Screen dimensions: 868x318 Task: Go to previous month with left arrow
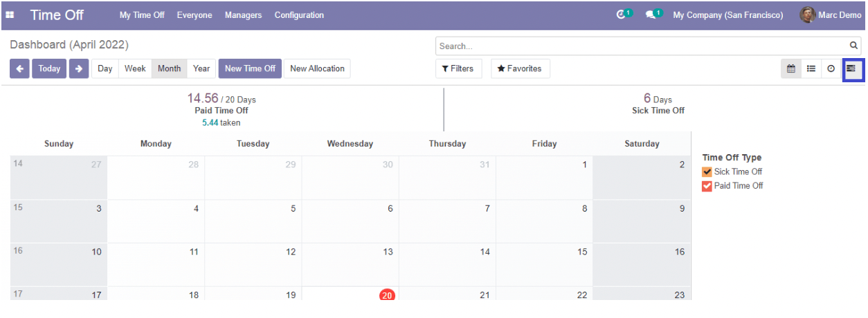(x=19, y=68)
